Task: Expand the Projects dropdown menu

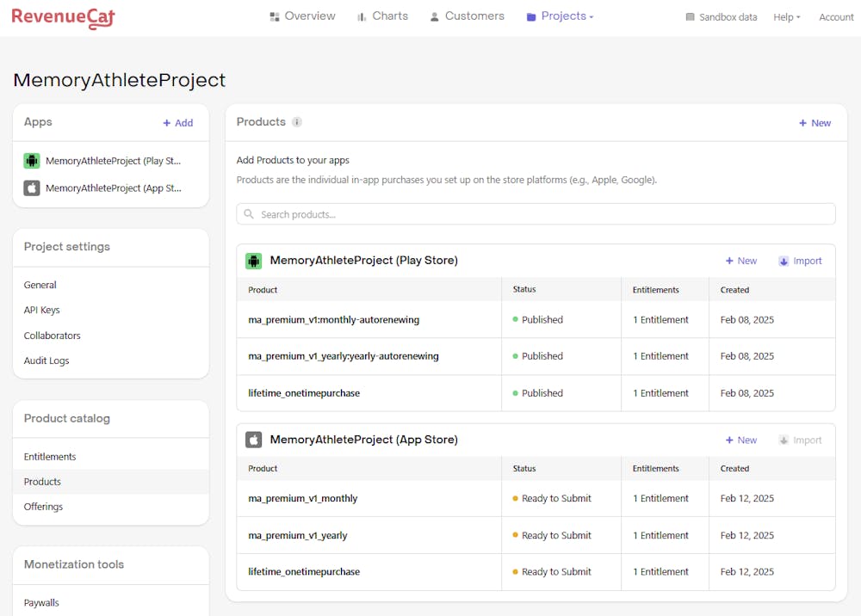Action: [560, 16]
